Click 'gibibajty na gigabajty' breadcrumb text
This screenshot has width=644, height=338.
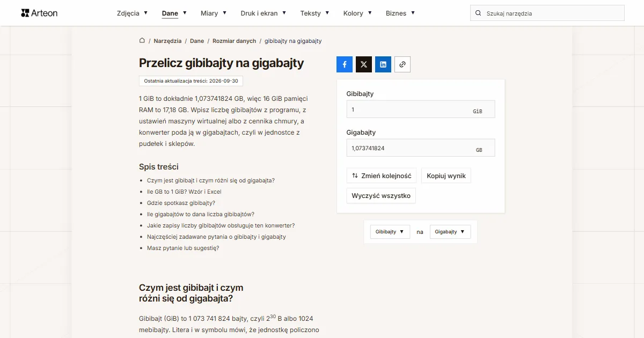click(293, 41)
